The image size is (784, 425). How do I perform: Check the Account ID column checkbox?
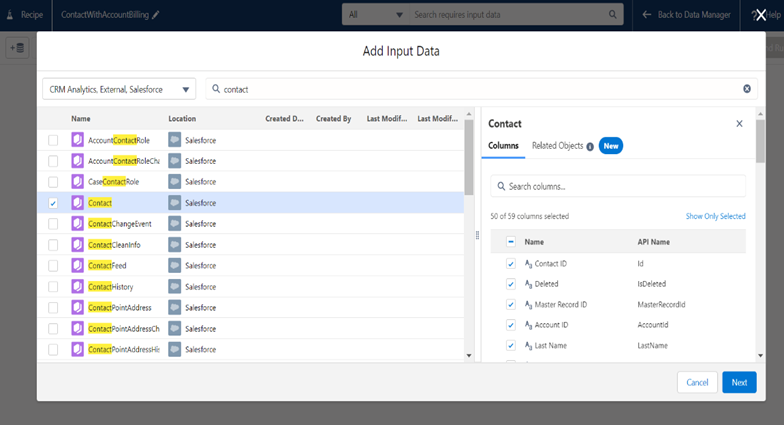pos(510,325)
